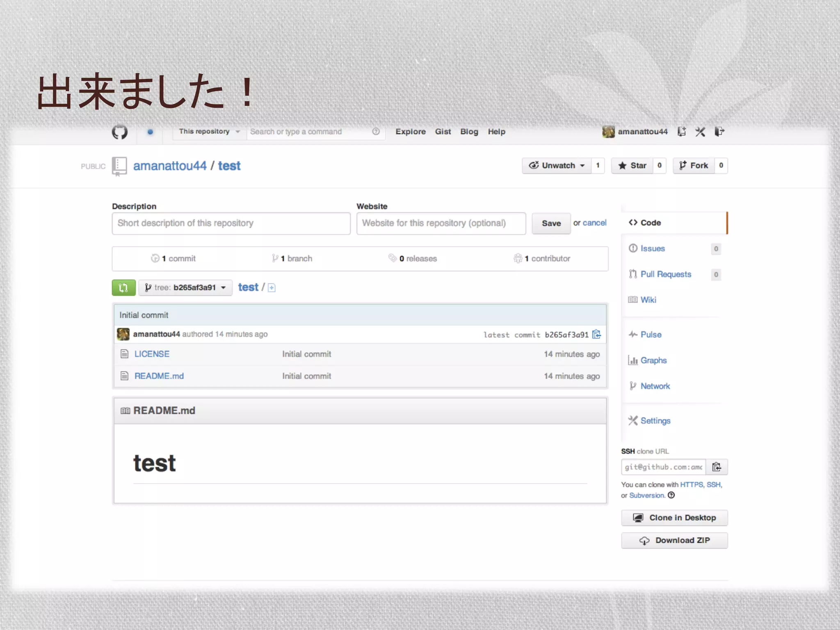The width and height of the screenshot is (840, 630).
Task: Click the GitHub Octocat logo
Action: [x=120, y=132]
